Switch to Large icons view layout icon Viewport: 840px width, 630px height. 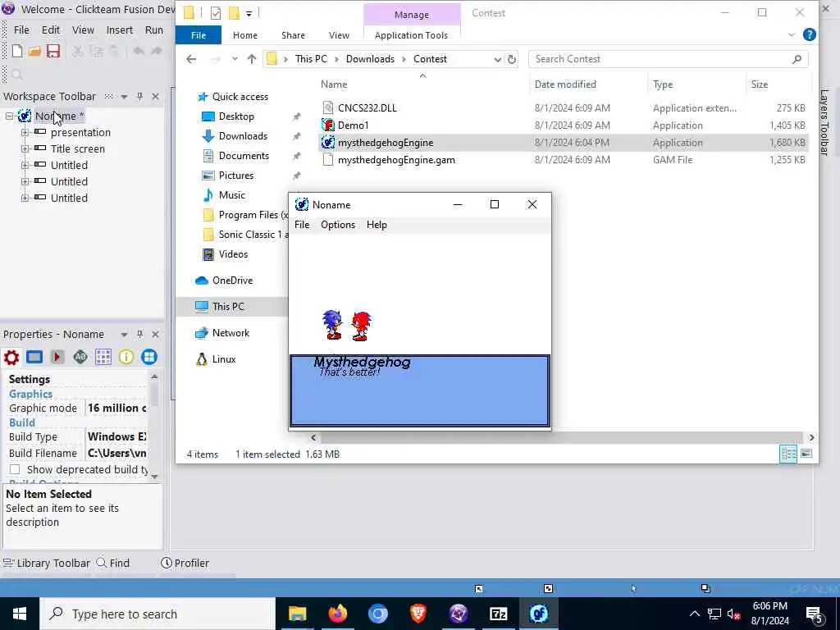tap(806, 454)
